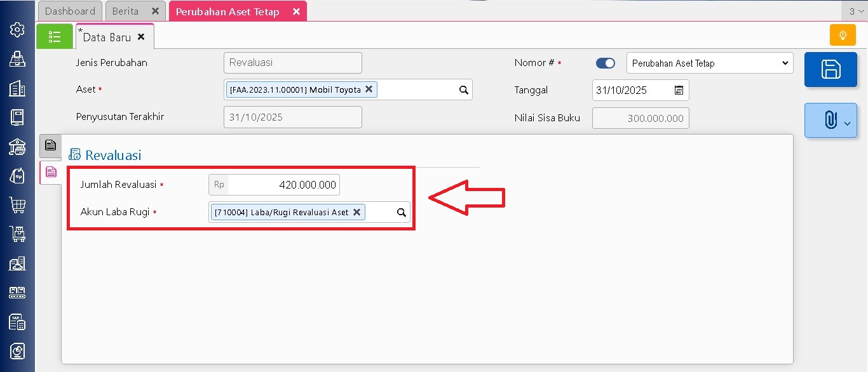Open the tax module sidebar icon
Image resolution: width=868 pixels, height=372 pixels.
click(x=17, y=322)
